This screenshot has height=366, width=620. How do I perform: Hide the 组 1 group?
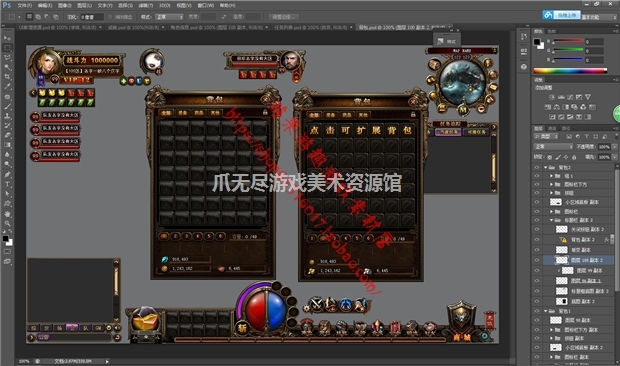[537, 176]
